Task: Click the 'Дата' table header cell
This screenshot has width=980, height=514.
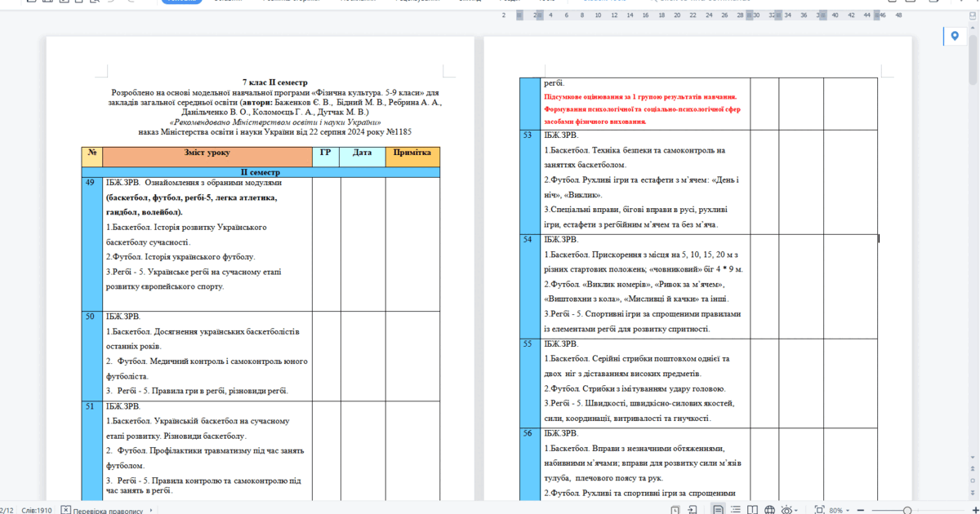Action: 362,153
